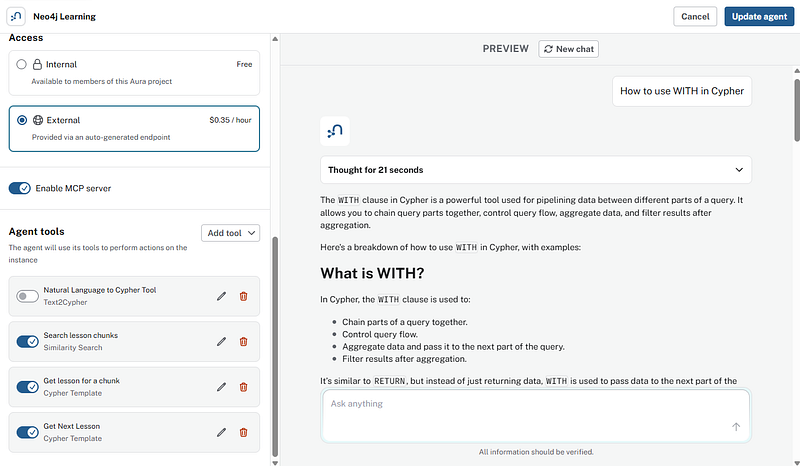
Task: Click the 'Neo4j Learning' title text
Action: point(64,16)
